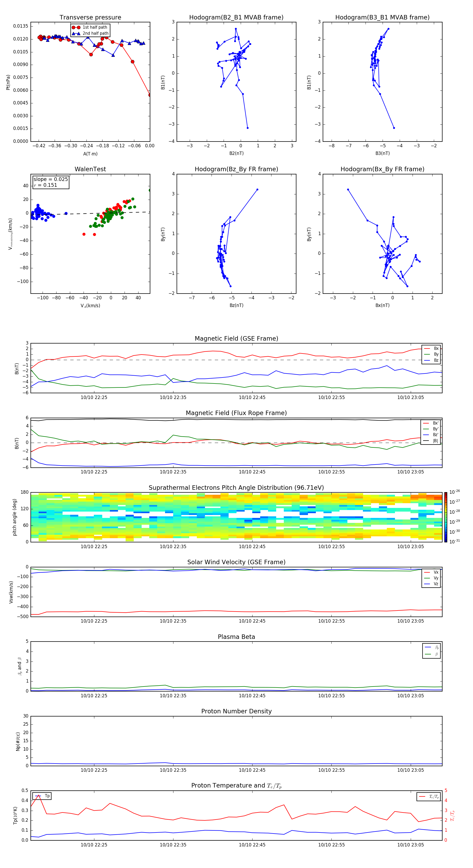Click the 'slope = 0.025' annotation
473x868 pixels.
click(51, 179)
